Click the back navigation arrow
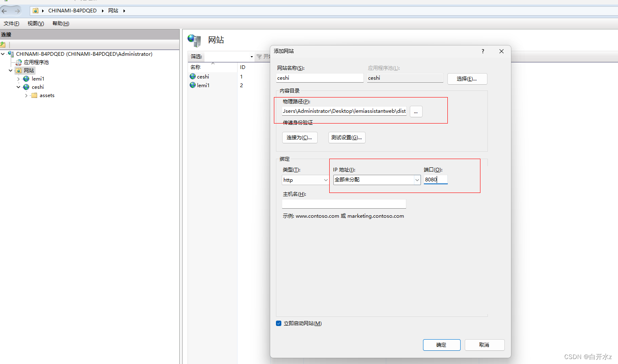This screenshot has width=618, height=364. [x=5, y=11]
